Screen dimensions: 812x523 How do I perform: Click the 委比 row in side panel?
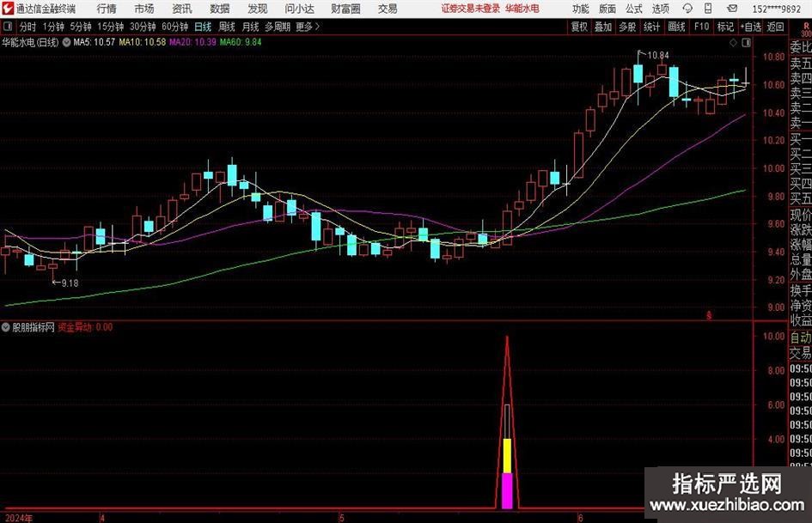(x=801, y=47)
